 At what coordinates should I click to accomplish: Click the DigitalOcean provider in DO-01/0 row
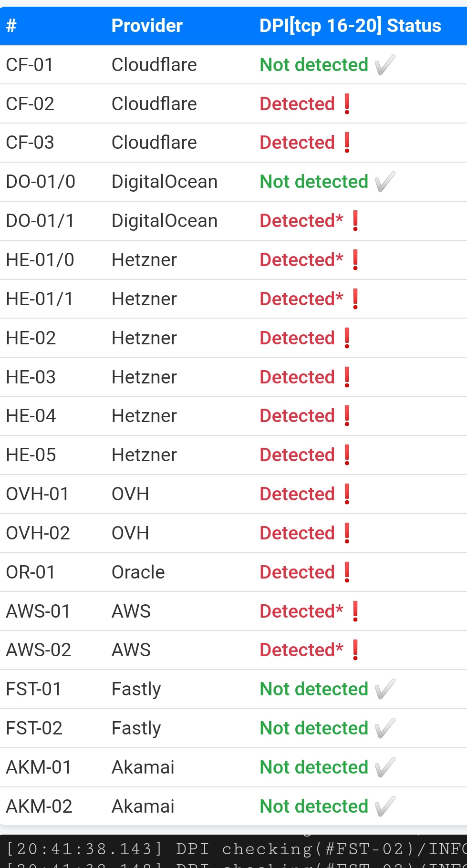[x=165, y=182]
